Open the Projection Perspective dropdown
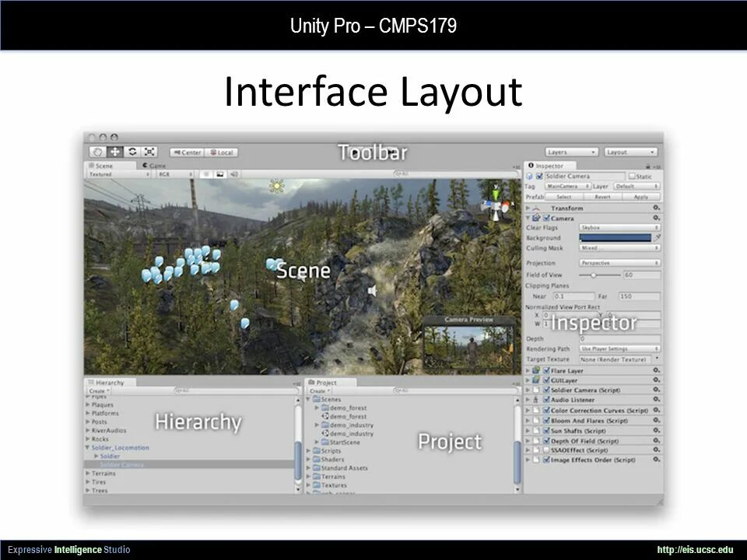 [x=619, y=263]
